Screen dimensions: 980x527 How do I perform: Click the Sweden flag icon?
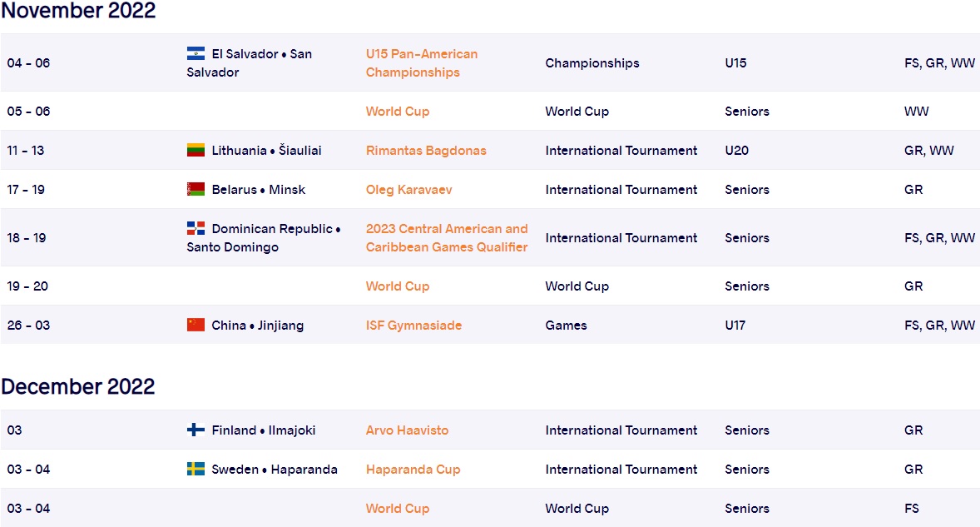point(196,470)
